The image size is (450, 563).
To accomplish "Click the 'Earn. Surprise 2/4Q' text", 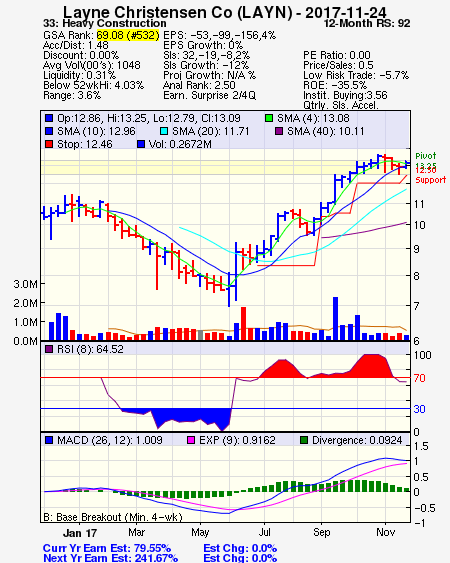I will pos(209,96).
